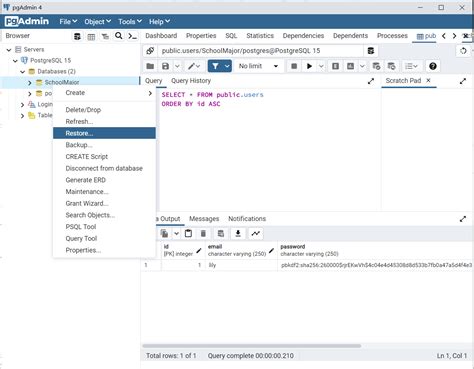Choose Restore... from context menu
Viewport: 474px width, 369px height.
104,133
